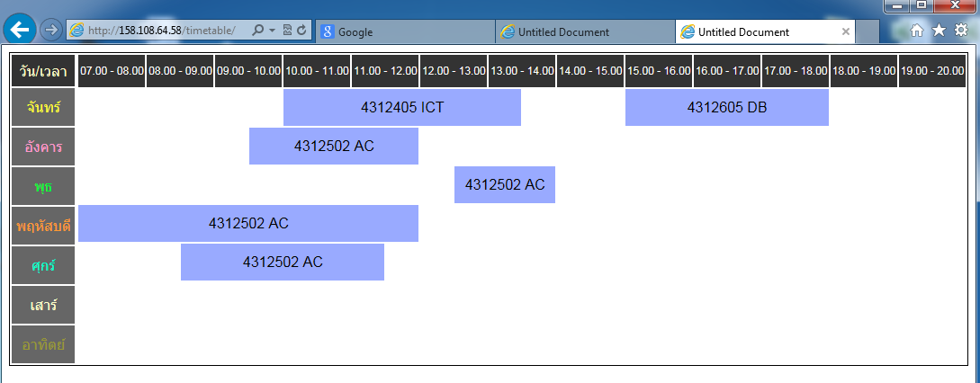980x383 pixels.
Task: Switch to the Google tab
Action: pyautogui.click(x=405, y=31)
